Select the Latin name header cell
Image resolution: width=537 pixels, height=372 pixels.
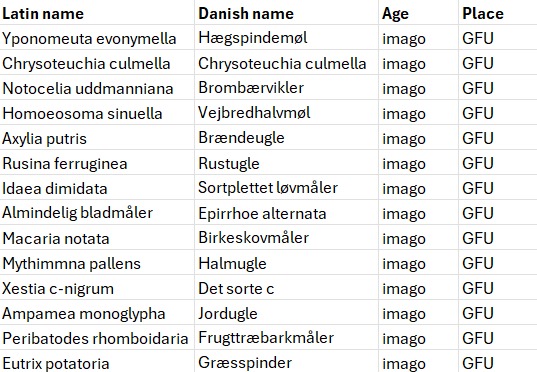pos(97,12)
